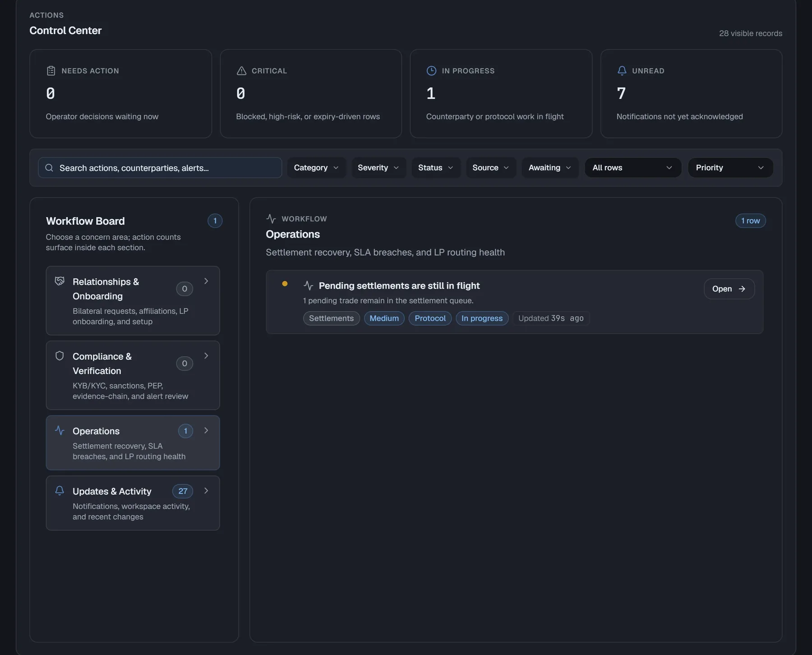Image resolution: width=812 pixels, height=655 pixels.
Task: Click the handshake icon for Relationships & Onboarding
Action: [60, 281]
